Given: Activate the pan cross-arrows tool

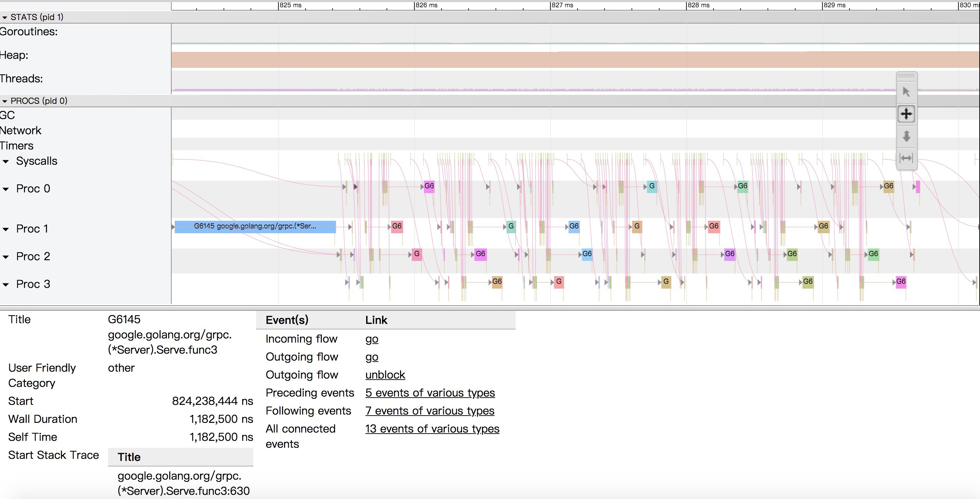Looking at the screenshot, I should click(x=906, y=114).
